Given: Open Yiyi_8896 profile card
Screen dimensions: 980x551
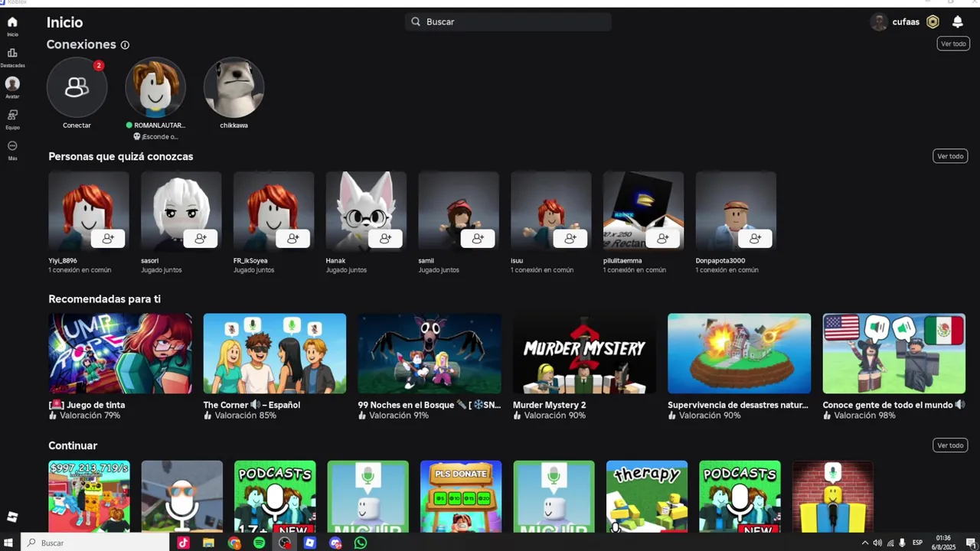Looking at the screenshot, I should 89,211.
